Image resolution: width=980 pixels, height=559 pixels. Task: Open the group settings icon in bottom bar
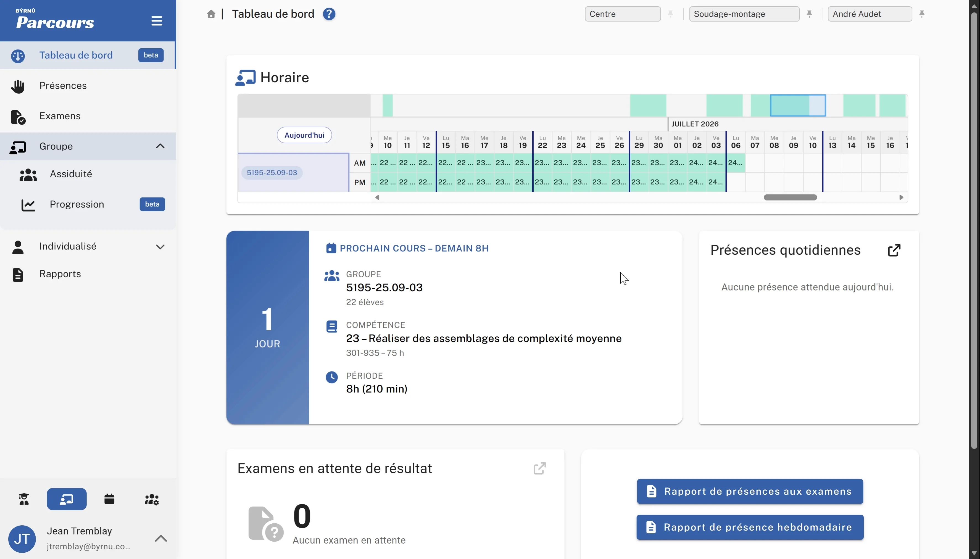[x=152, y=499]
